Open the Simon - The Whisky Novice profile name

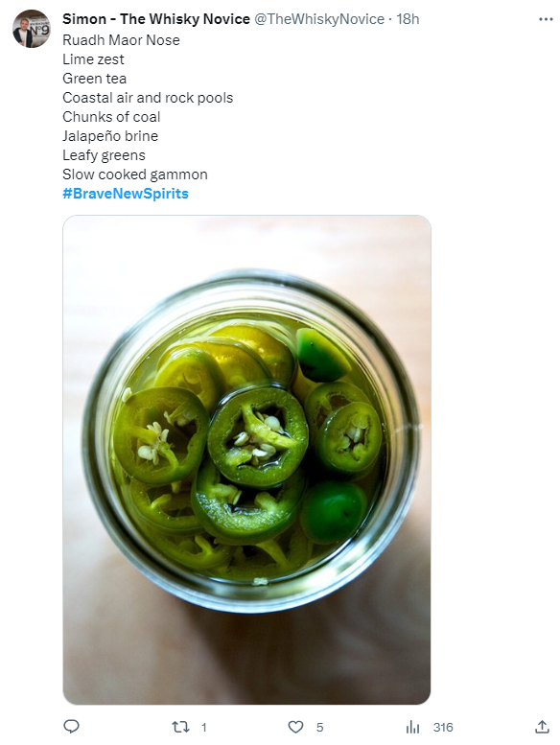pos(156,19)
